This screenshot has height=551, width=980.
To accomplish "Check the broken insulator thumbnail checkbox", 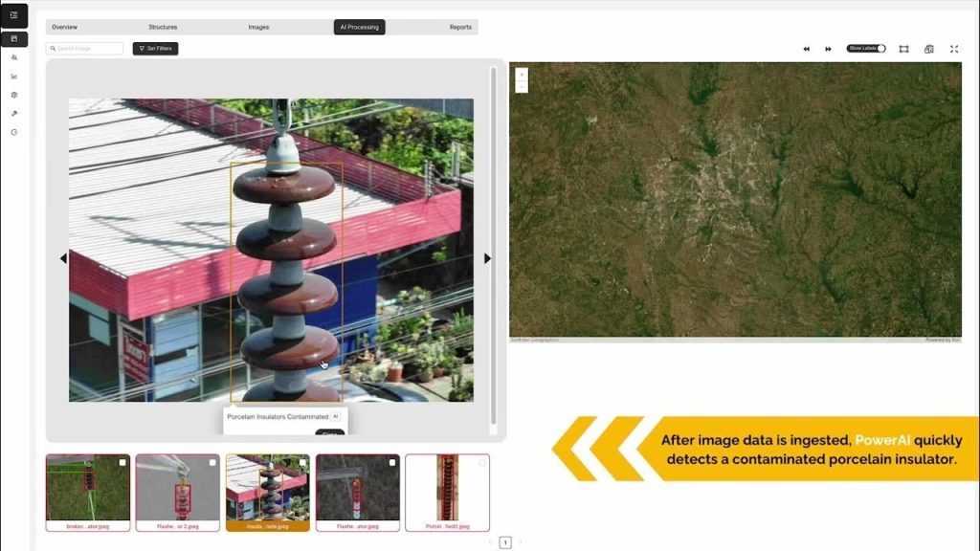I will coord(122,463).
